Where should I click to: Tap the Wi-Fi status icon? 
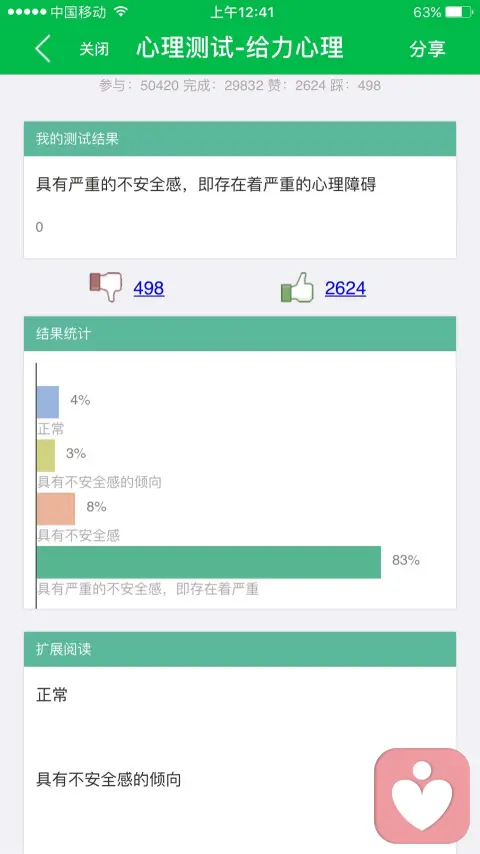pos(121,11)
